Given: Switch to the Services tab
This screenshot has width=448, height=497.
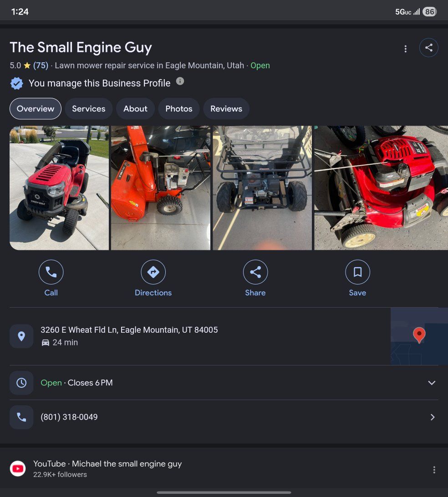Looking at the screenshot, I should pyautogui.click(x=88, y=109).
